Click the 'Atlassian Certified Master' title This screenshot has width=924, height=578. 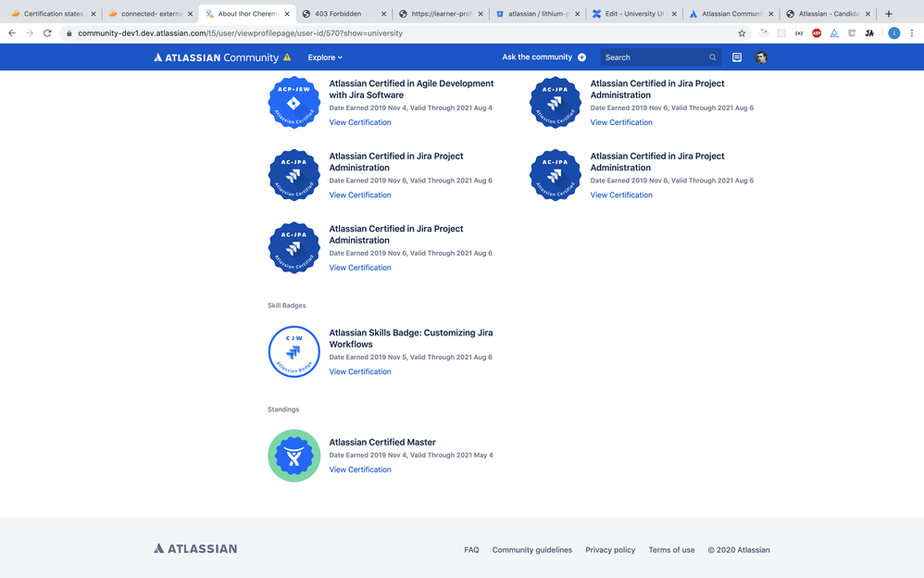pos(382,443)
